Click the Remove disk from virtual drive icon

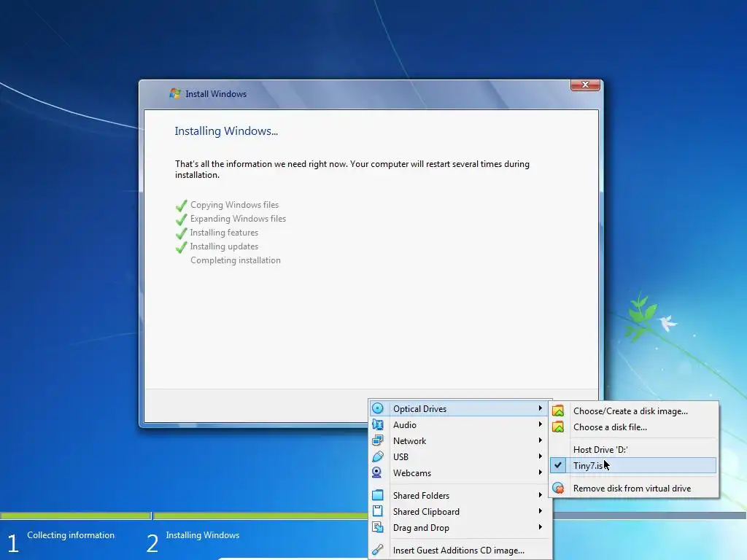coord(558,488)
